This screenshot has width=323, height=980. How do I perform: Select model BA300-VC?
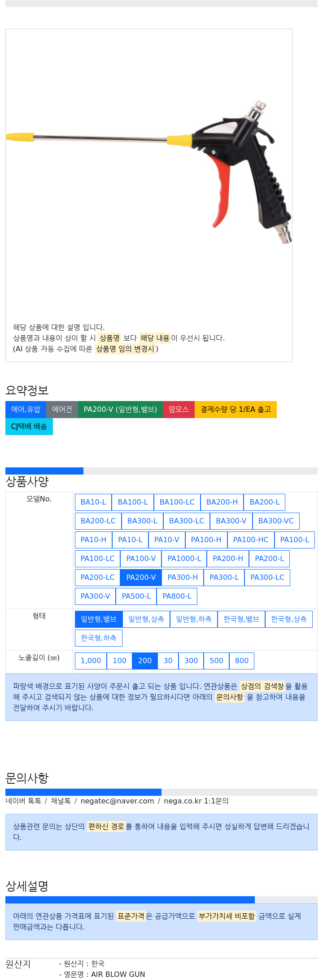click(276, 521)
